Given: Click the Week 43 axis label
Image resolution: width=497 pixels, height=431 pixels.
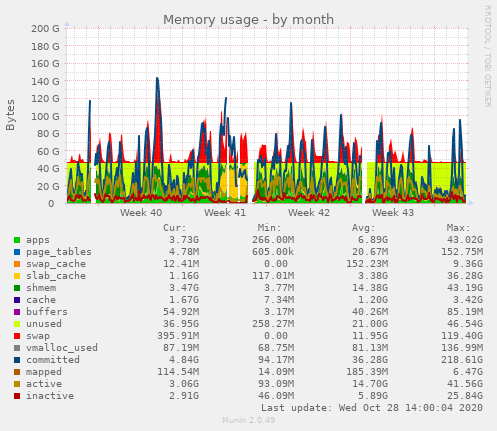Looking at the screenshot, I should [393, 213].
